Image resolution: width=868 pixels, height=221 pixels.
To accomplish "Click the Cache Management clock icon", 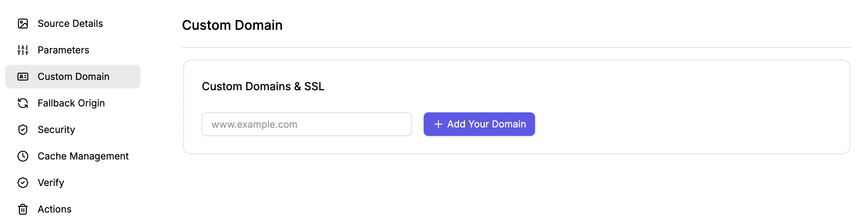I will pyautogui.click(x=23, y=156).
